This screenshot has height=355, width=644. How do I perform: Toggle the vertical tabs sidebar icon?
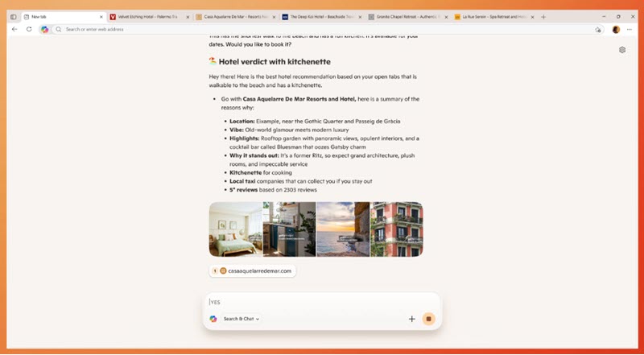[x=13, y=17]
